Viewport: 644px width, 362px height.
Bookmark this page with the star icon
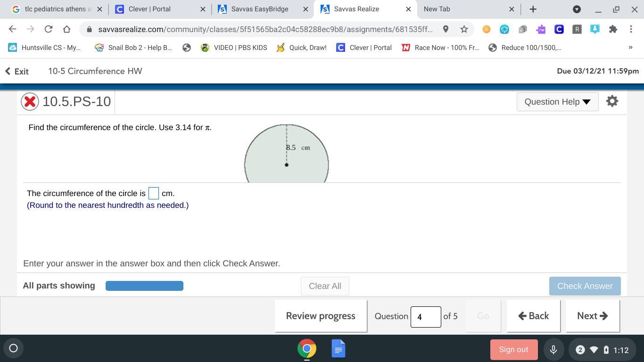[464, 29]
